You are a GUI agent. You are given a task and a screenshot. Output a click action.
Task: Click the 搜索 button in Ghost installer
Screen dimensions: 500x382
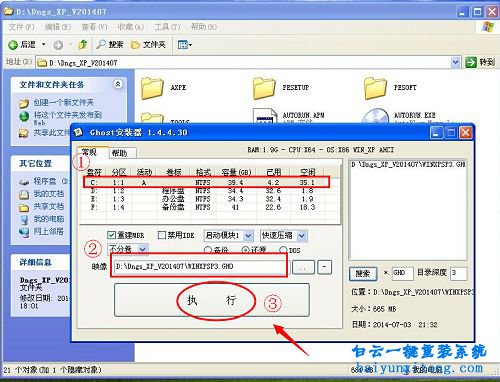[363, 274]
